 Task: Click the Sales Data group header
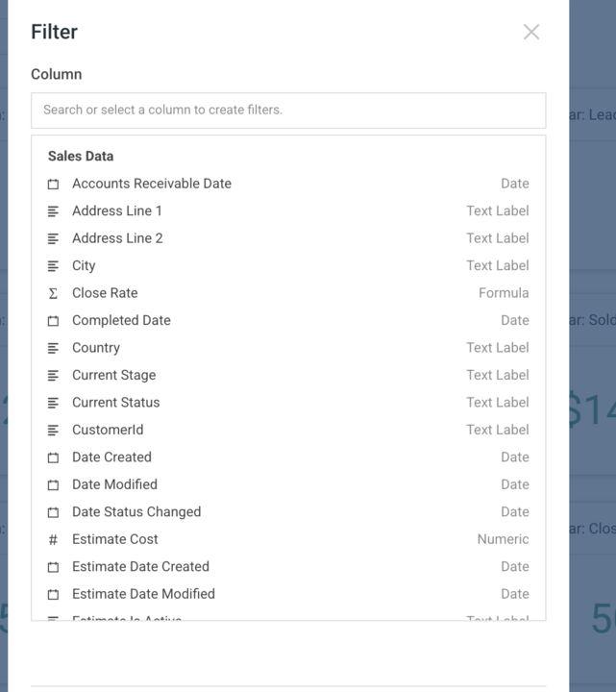tap(81, 156)
